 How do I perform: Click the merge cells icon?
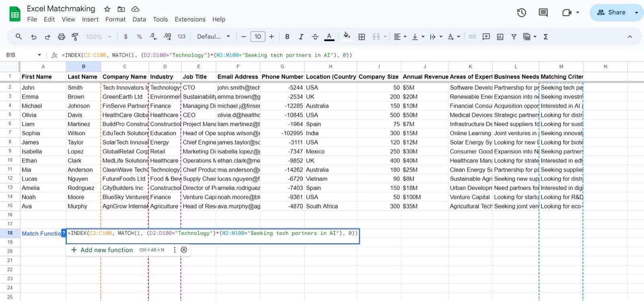(x=376, y=37)
